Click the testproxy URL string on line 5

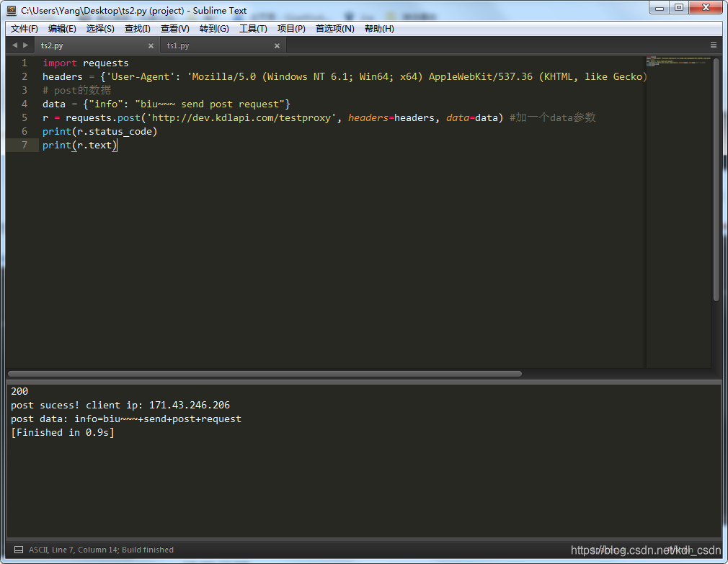pyautogui.click(x=241, y=118)
